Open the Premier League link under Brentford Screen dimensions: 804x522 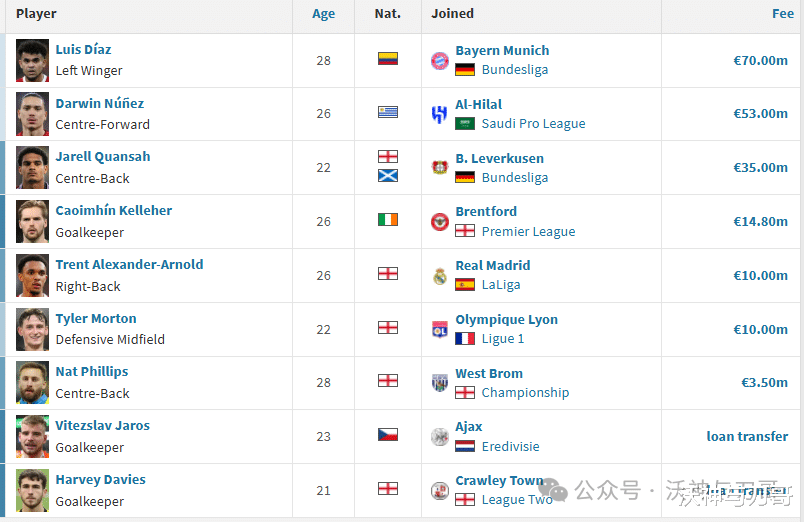click(528, 232)
